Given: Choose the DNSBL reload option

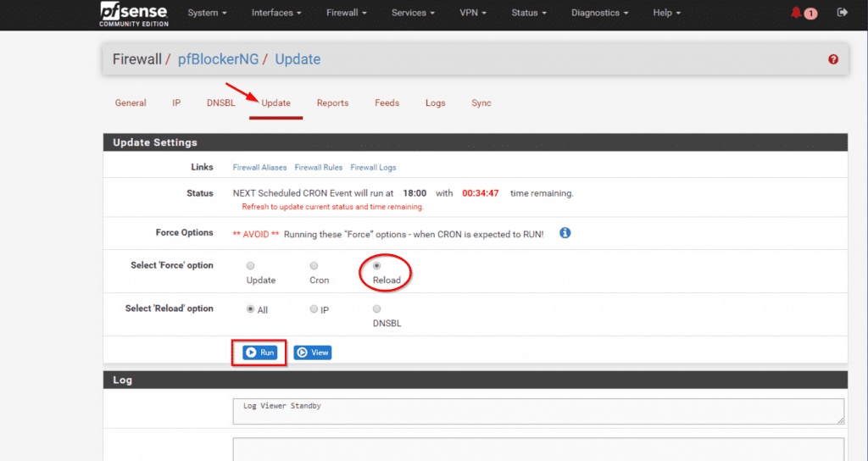Looking at the screenshot, I should pos(377,308).
